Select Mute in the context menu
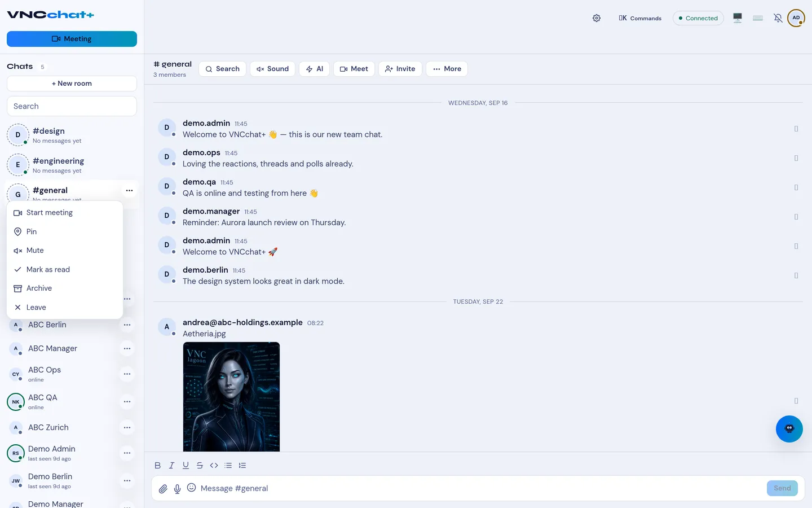This screenshot has height=508, width=812. [65, 251]
